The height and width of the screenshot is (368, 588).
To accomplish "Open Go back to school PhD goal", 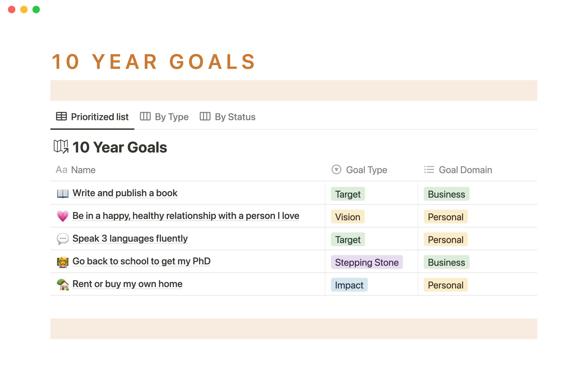I will click(141, 261).
